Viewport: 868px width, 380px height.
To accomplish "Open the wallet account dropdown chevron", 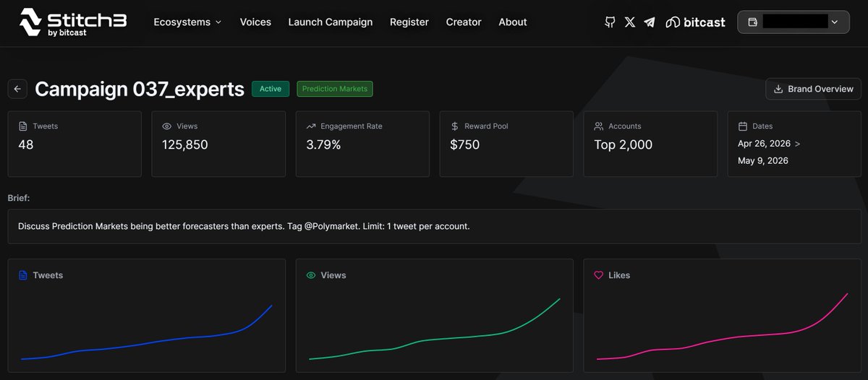I will point(835,22).
